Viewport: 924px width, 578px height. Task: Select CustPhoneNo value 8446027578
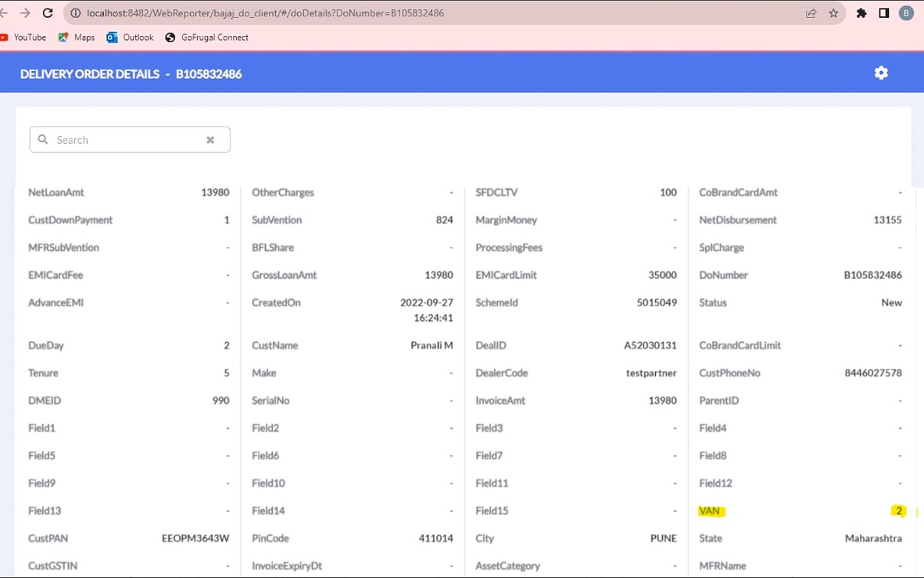[x=873, y=373]
